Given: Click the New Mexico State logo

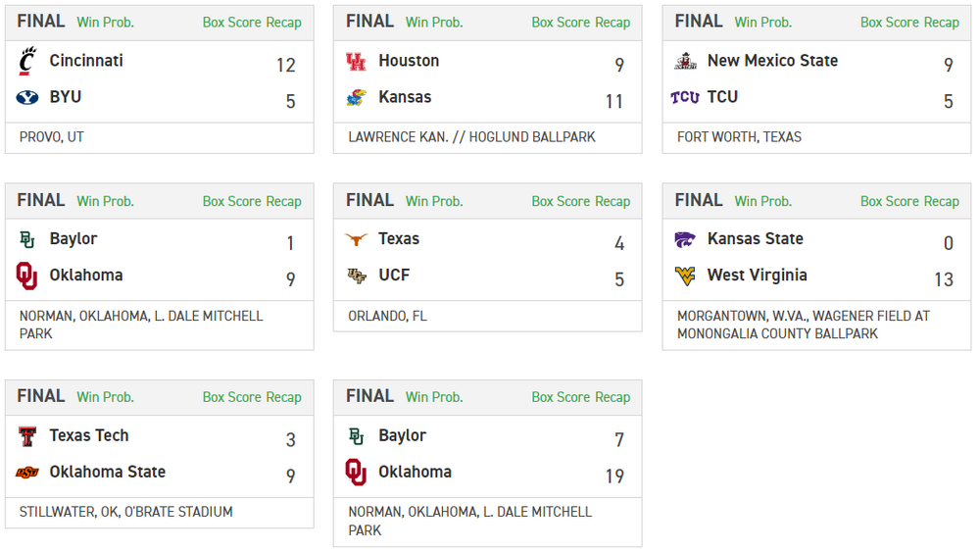Looking at the screenshot, I should pyautogui.click(x=685, y=61).
